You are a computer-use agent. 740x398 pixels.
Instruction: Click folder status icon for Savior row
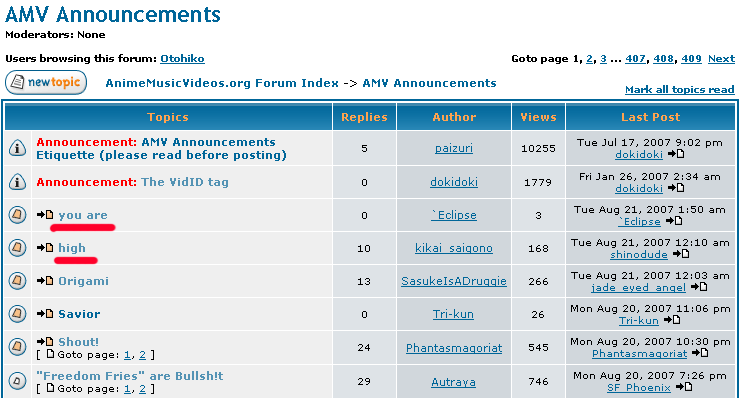(x=17, y=313)
